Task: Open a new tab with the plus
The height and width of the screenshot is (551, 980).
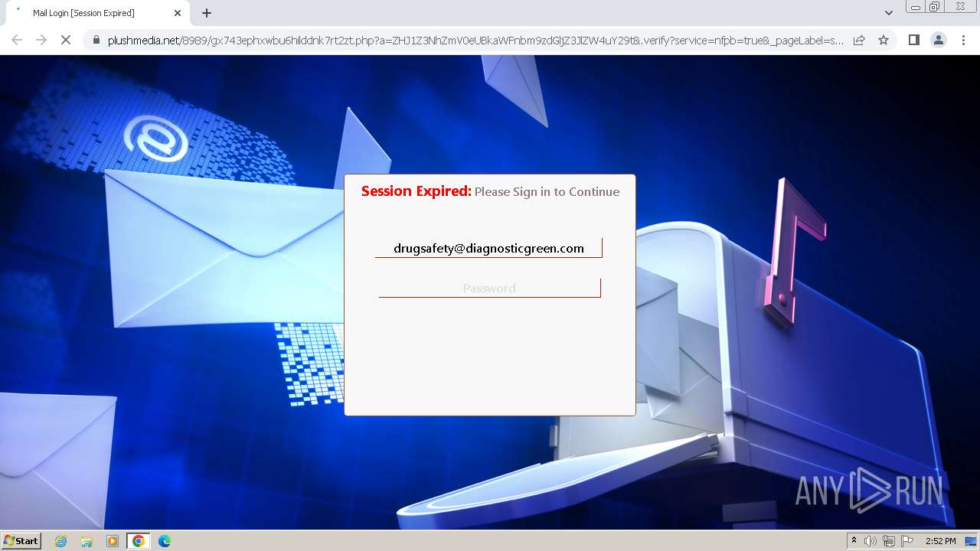Action: [207, 13]
